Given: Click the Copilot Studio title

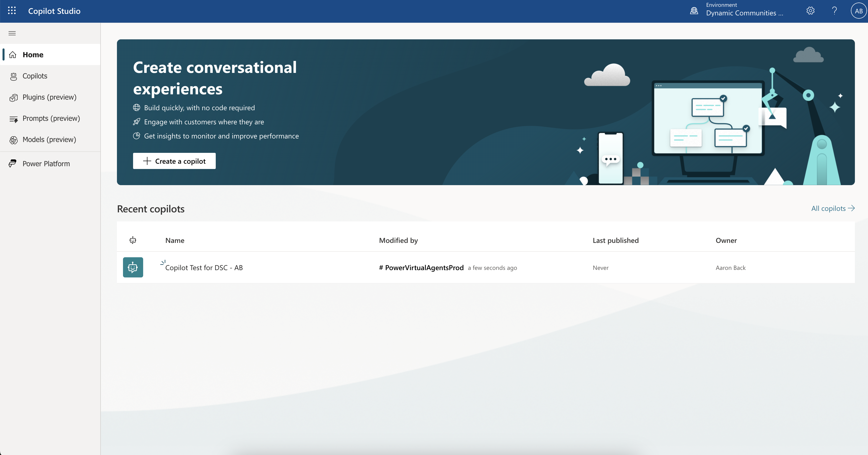Looking at the screenshot, I should click(54, 11).
